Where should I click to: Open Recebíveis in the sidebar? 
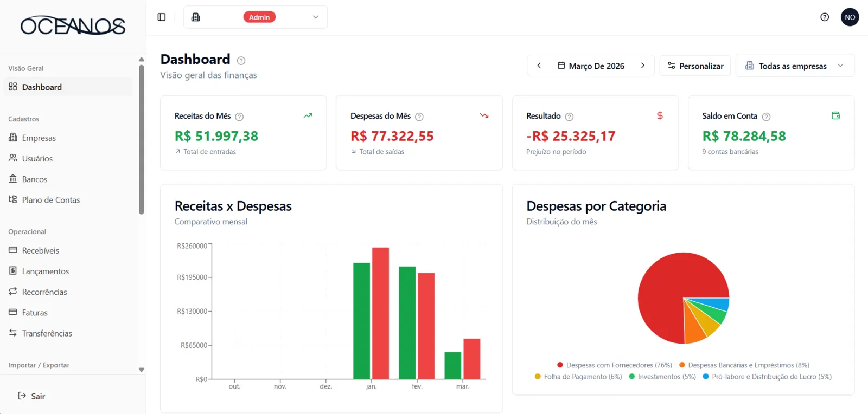point(68,250)
